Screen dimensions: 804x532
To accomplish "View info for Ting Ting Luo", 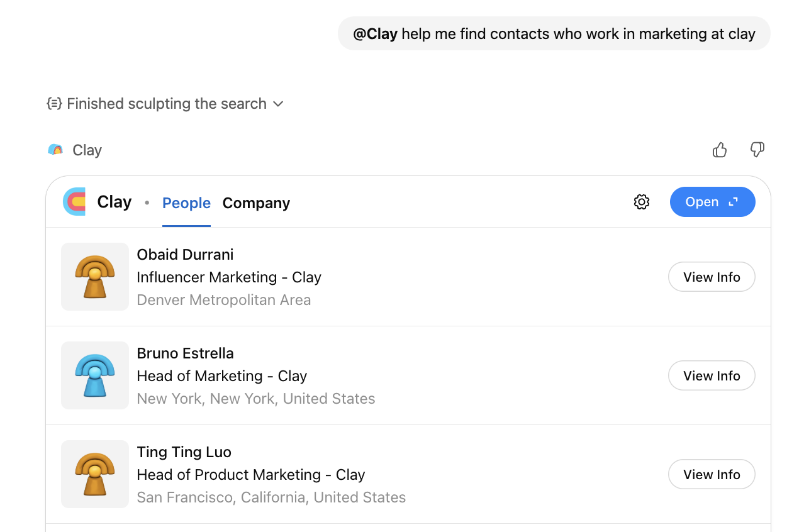I will 712,474.
